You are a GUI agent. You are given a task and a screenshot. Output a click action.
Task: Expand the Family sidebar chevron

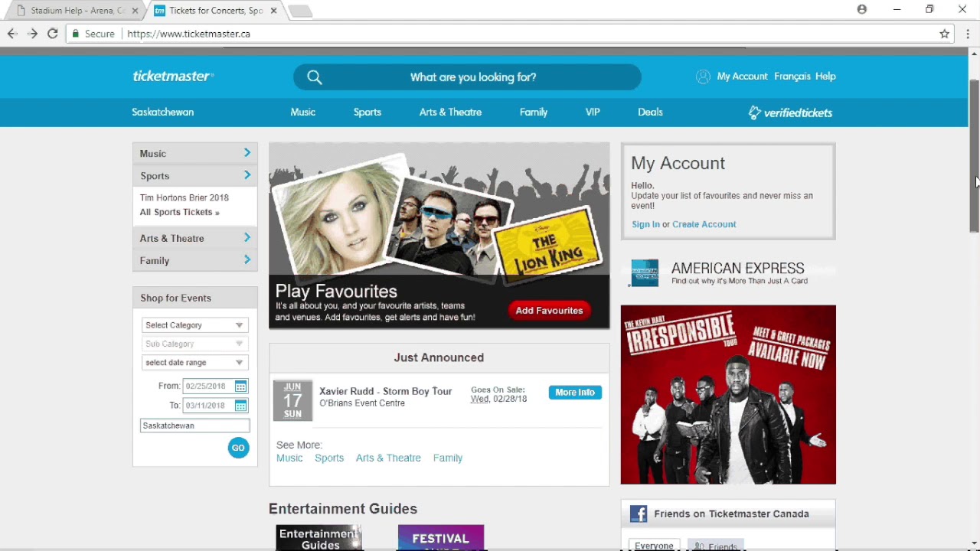247,260
